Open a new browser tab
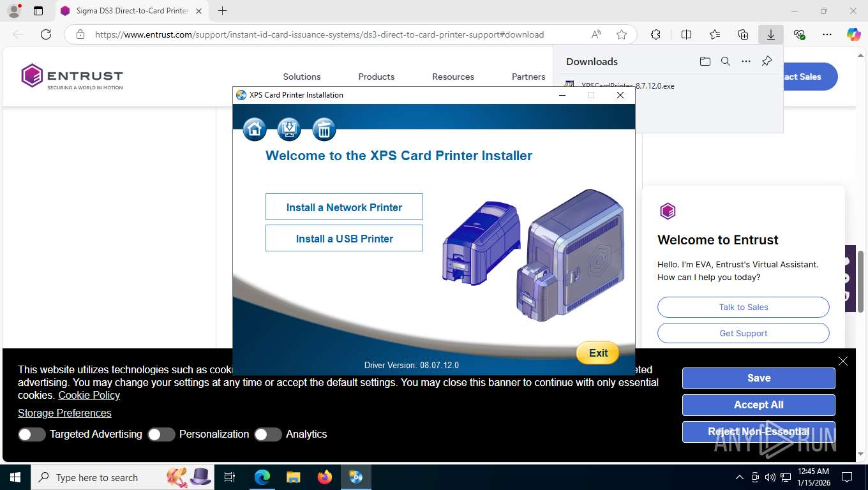Screen dimensions: 868x490 pyautogui.click(x=222, y=11)
